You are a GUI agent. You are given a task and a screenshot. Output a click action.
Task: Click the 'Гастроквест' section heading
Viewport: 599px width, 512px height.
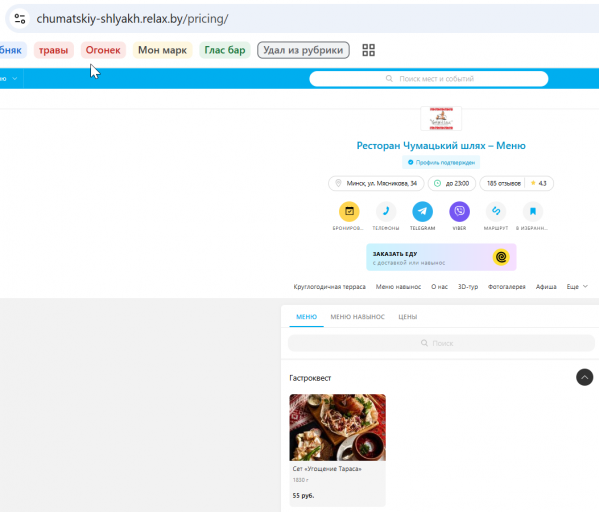pyautogui.click(x=310, y=378)
